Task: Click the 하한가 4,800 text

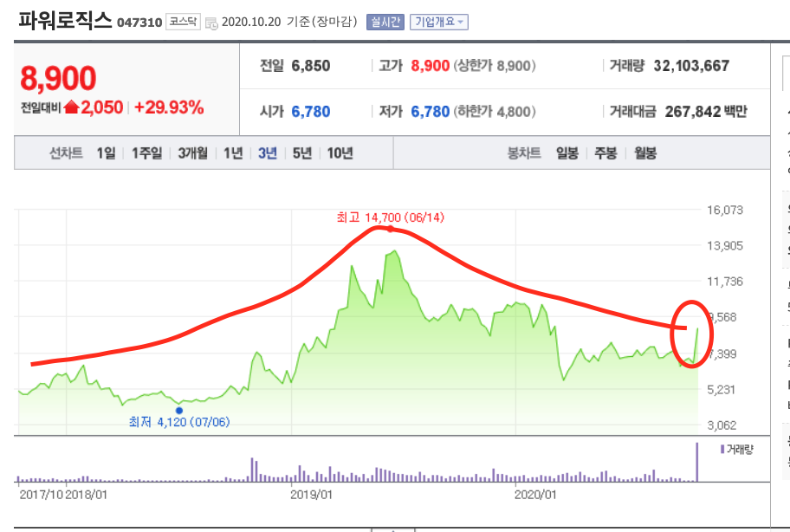Action: pyautogui.click(x=495, y=111)
